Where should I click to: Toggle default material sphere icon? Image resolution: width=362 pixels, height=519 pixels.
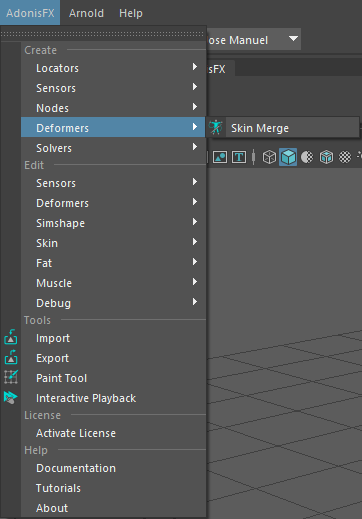coord(307,157)
